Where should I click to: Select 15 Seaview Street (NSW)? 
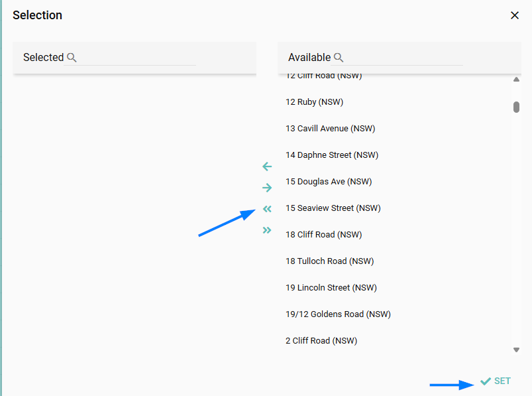click(333, 208)
